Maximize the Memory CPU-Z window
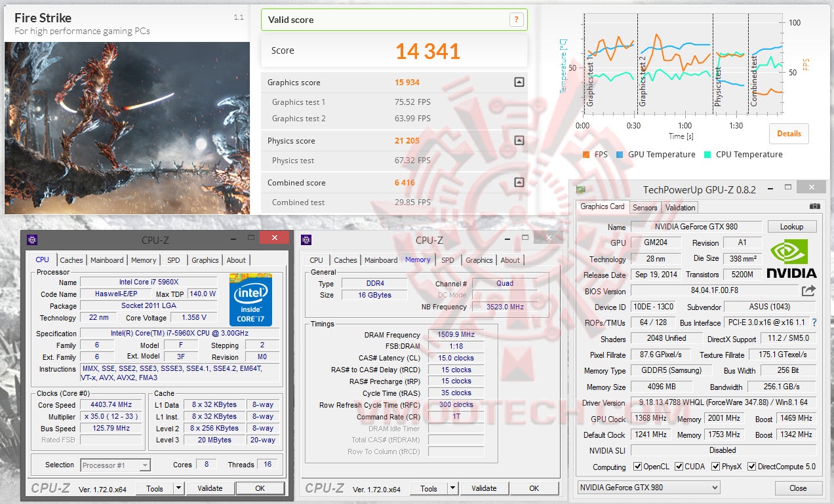 (x=525, y=239)
